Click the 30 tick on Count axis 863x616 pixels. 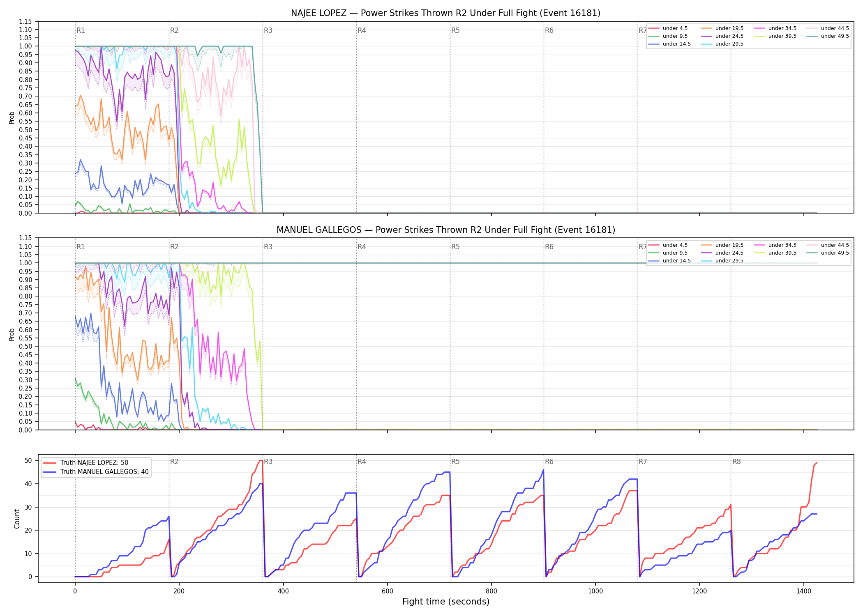[x=28, y=507]
